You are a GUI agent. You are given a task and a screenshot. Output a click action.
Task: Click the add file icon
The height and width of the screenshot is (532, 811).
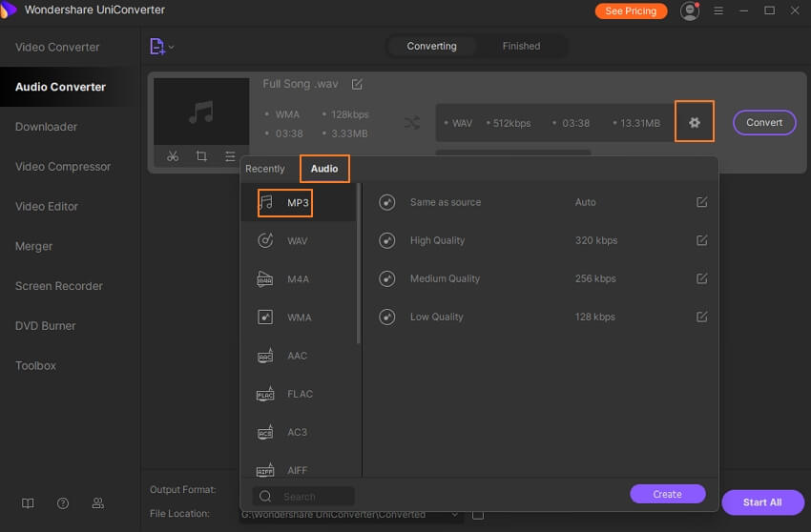pos(156,47)
